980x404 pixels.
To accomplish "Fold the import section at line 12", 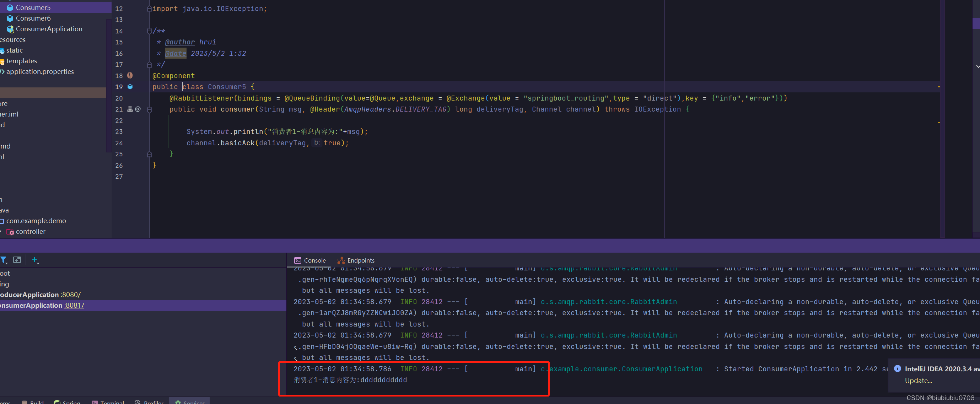I will 150,9.
